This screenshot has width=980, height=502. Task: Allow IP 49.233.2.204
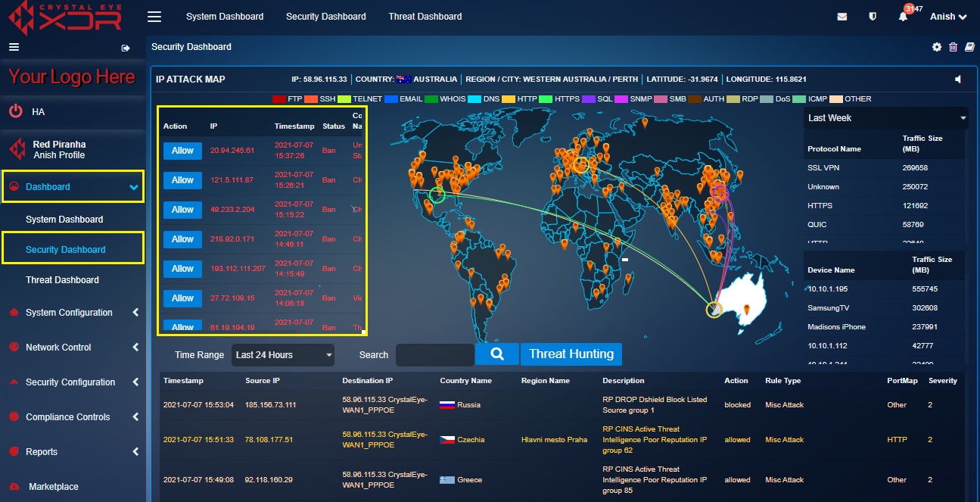point(182,210)
